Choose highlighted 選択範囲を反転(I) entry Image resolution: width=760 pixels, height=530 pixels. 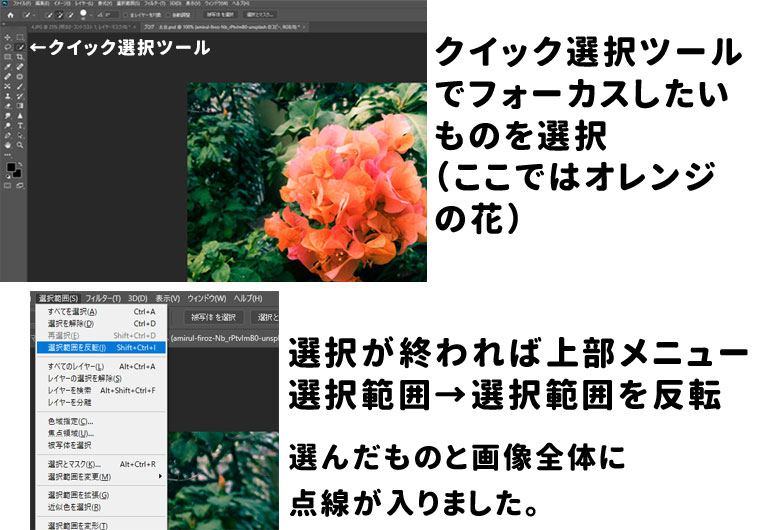pyautogui.click(x=101, y=347)
